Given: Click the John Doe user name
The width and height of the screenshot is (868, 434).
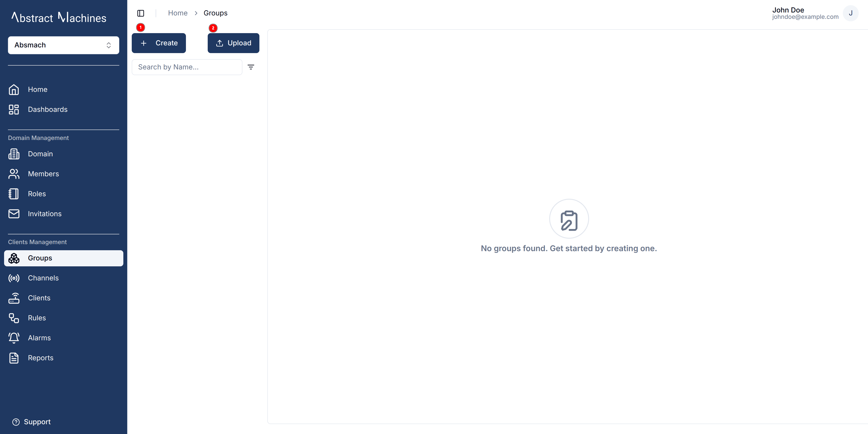Looking at the screenshot, I should click(788, 10).
